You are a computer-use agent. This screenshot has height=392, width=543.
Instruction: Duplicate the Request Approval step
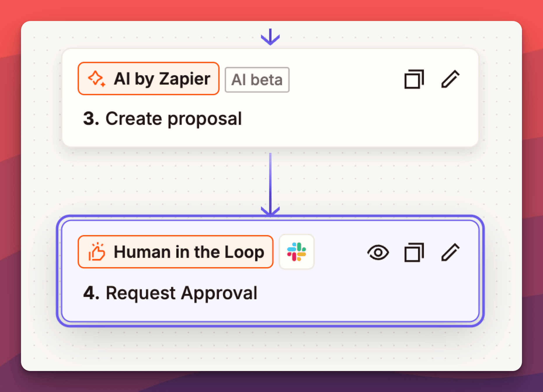[414, 252]
